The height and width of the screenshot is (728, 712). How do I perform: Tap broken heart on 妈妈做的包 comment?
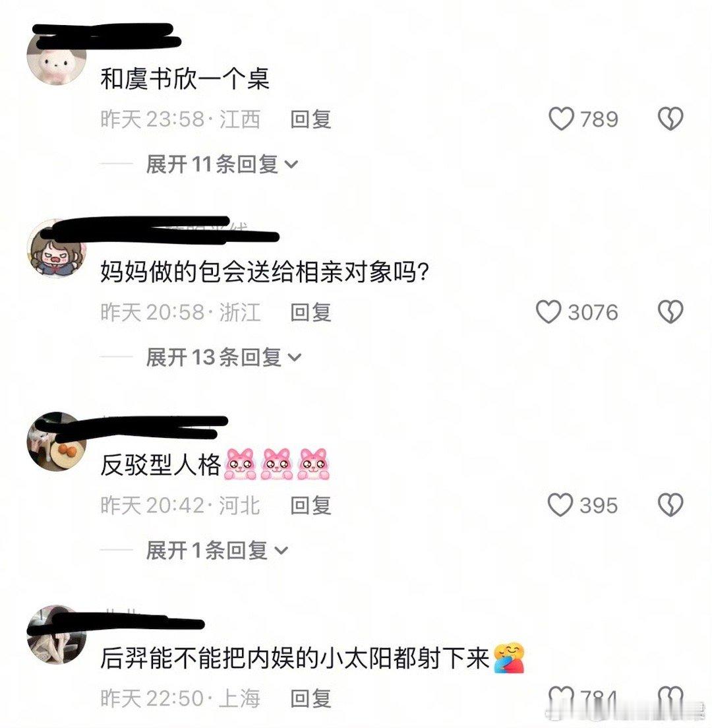(670, 311)
